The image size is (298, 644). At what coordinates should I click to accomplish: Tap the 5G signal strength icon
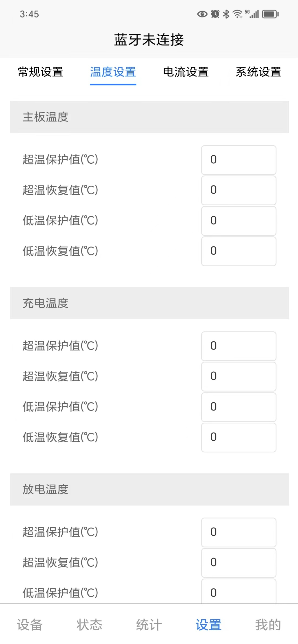[x=252, y=14]
